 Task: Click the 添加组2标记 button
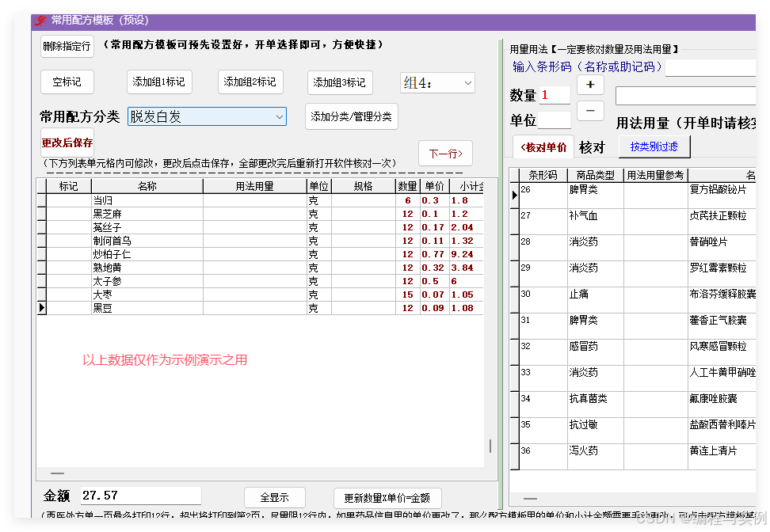[x=250, y=82]
